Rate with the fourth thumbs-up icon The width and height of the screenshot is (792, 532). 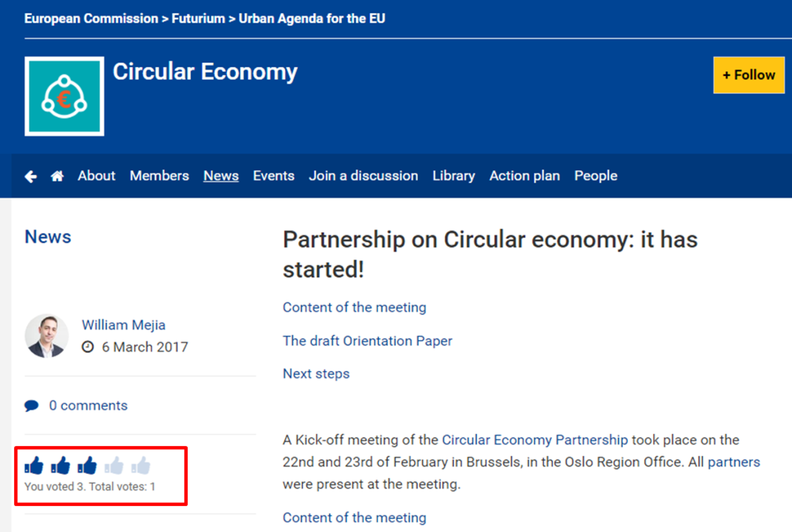tap(114, 465)
